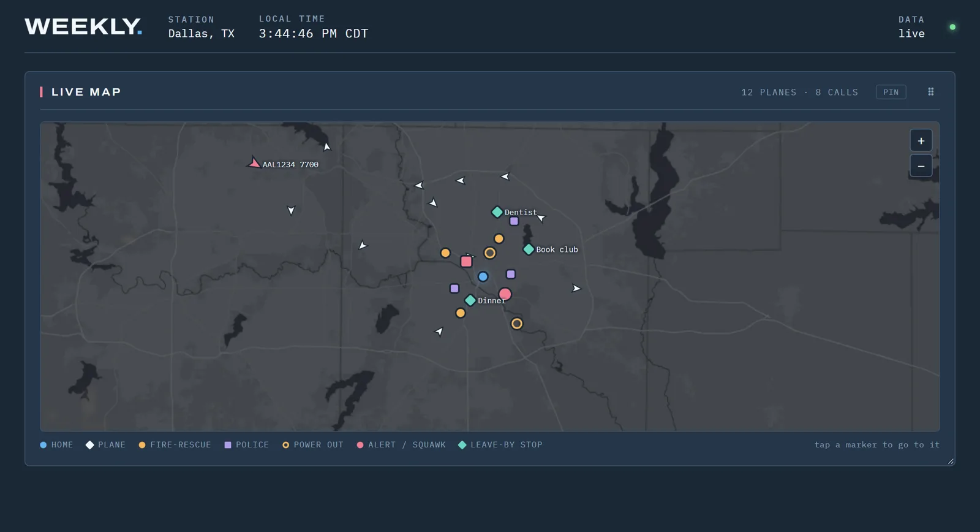Click the POWER OUT legend entry

coord(312,445)
